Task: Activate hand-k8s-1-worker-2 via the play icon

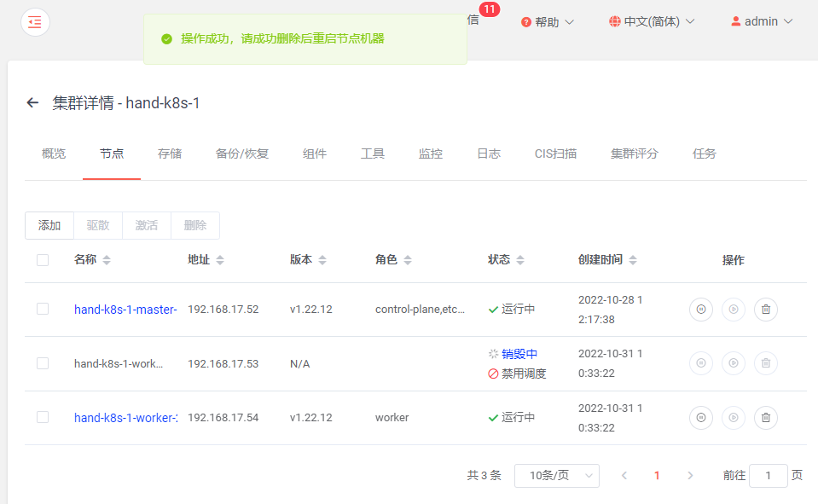Action: click(733, 417)
